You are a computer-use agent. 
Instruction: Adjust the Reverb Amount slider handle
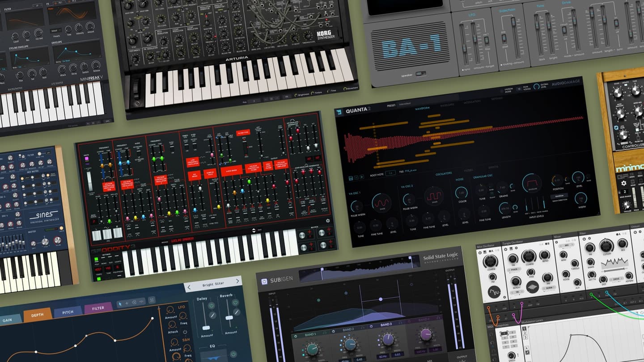pos(229,318)
